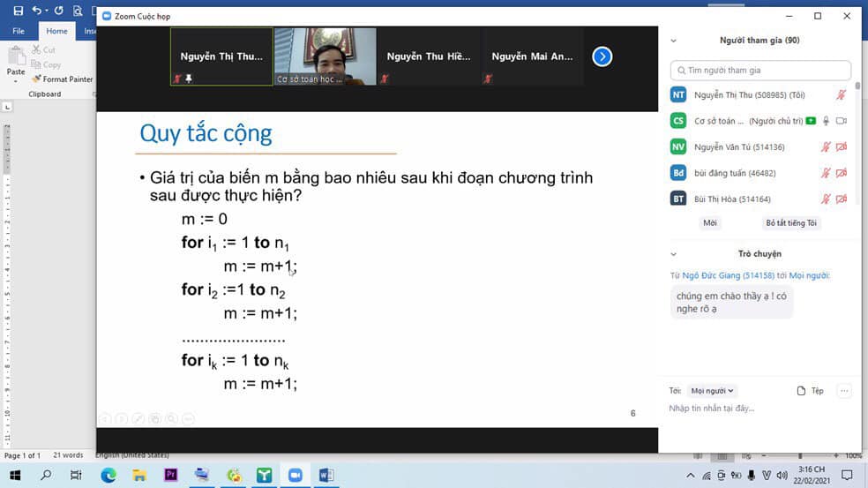Click the Undo arrow in Word's toolbar
This screenshot has width=868, height=488.
coord(36,11)
